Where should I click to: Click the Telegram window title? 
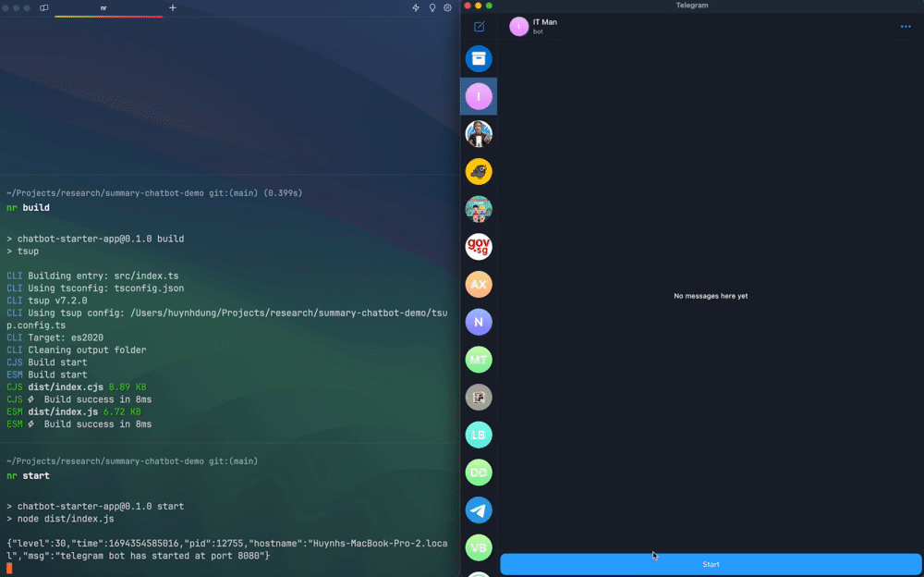[x=692, y=6]
